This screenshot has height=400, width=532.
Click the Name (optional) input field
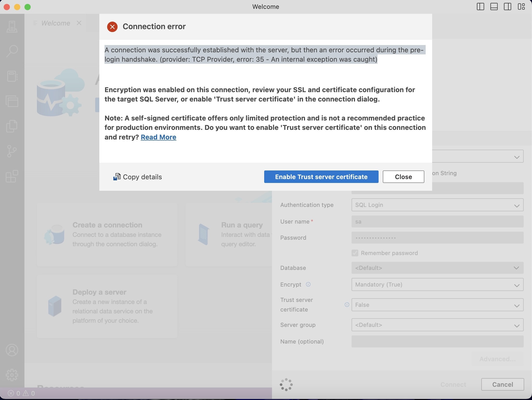(x=437, y=341)
